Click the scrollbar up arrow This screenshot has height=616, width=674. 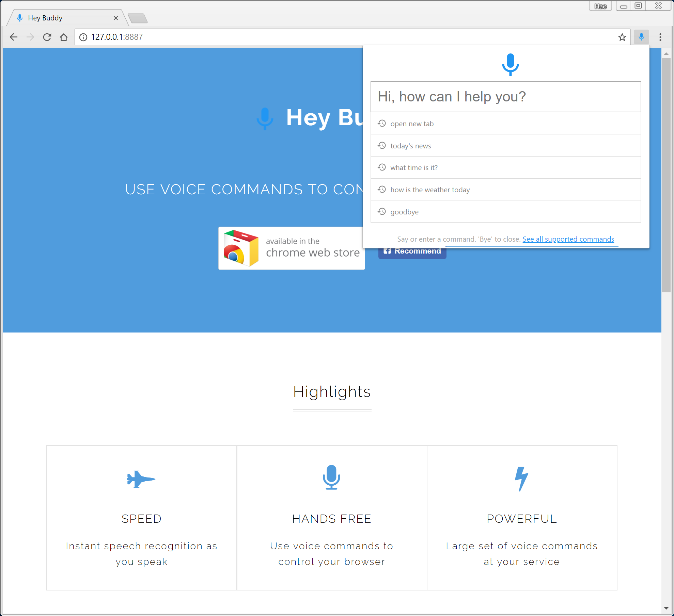point(666,53)
